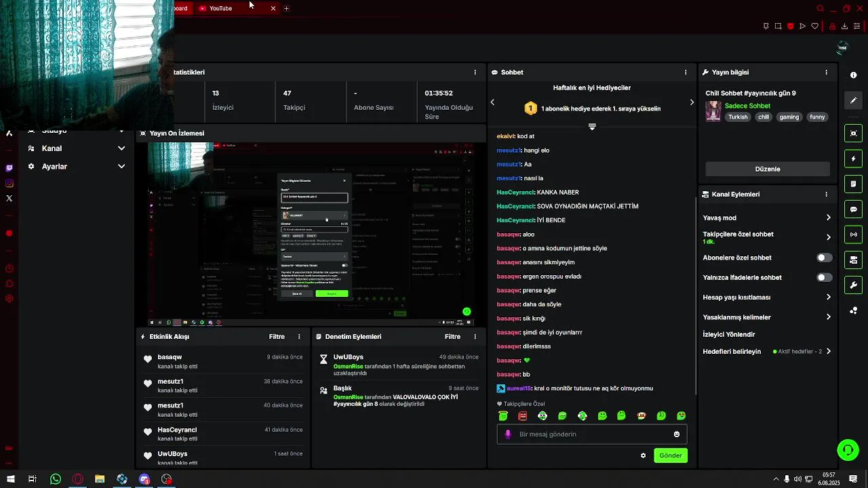The width and height of the screenshot is (868, 488).
Task: Open the user avatar in top right
Action: coord(842,47)
